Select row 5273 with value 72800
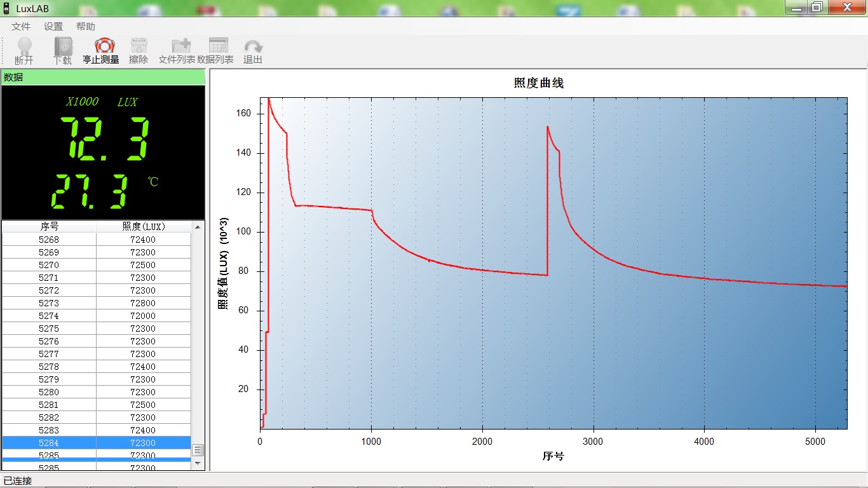The height and width of the screenshot is (488, 868). point(97,303)
